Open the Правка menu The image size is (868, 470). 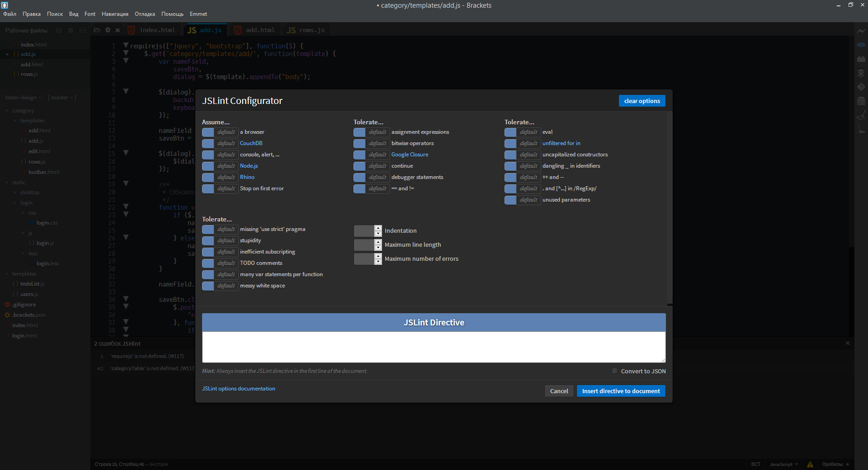pyautogui.click(x=32, y=14)
